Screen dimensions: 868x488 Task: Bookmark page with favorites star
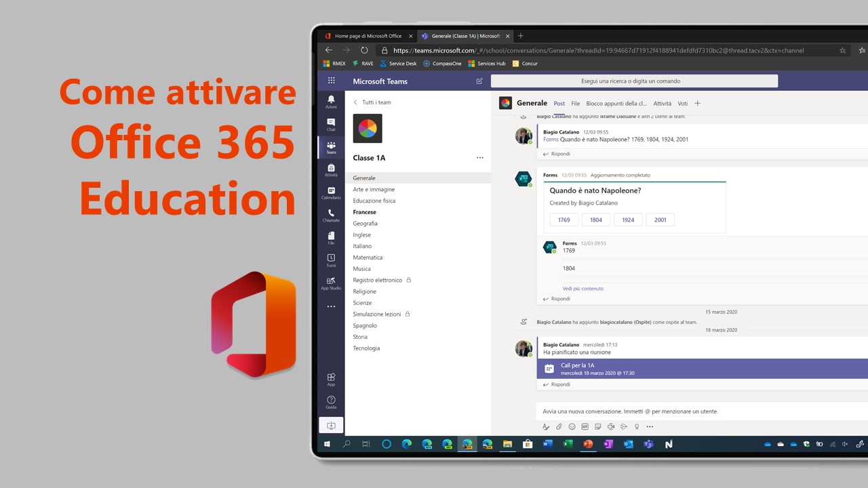pos(843,50)
